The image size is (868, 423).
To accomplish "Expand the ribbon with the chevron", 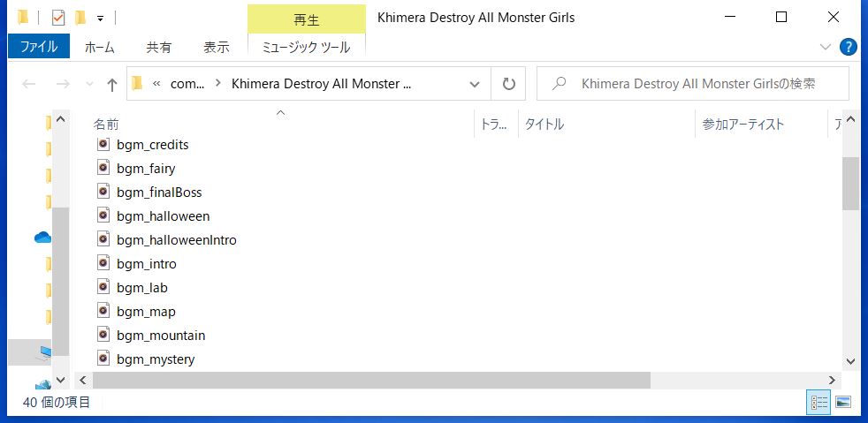I will pyautogui.click(x=826, y=47).
